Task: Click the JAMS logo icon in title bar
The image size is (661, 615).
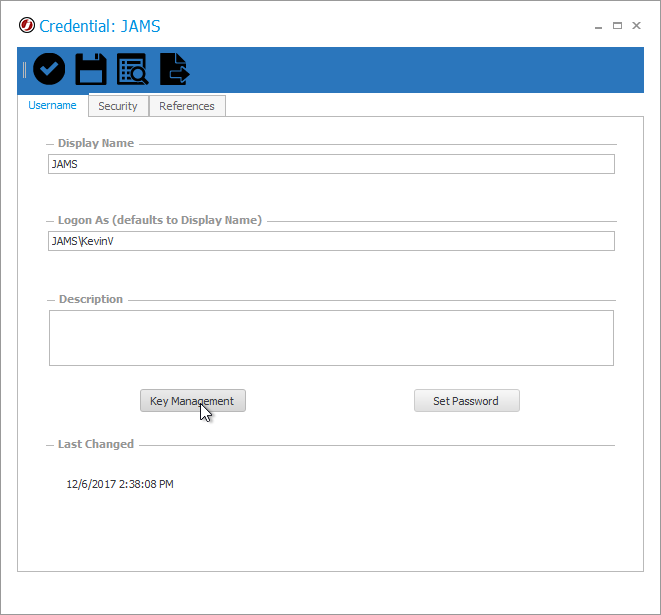Action: pos(27,25)
